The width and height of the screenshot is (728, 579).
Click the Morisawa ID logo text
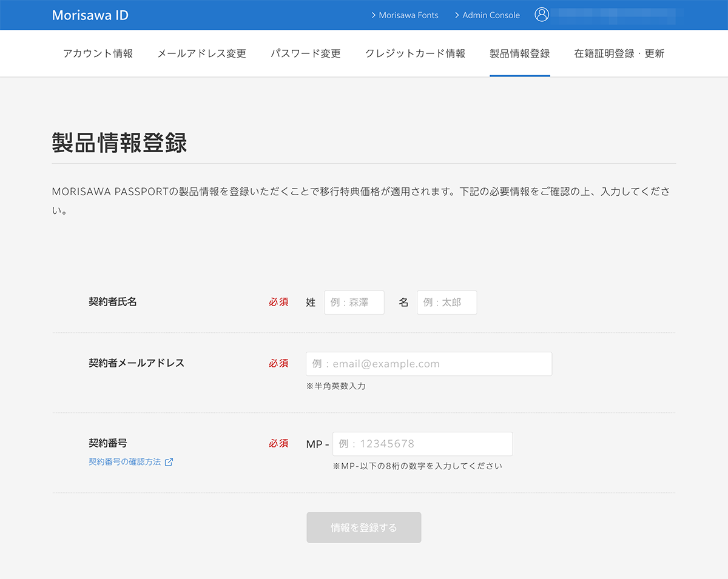click(x=90, y=15)
